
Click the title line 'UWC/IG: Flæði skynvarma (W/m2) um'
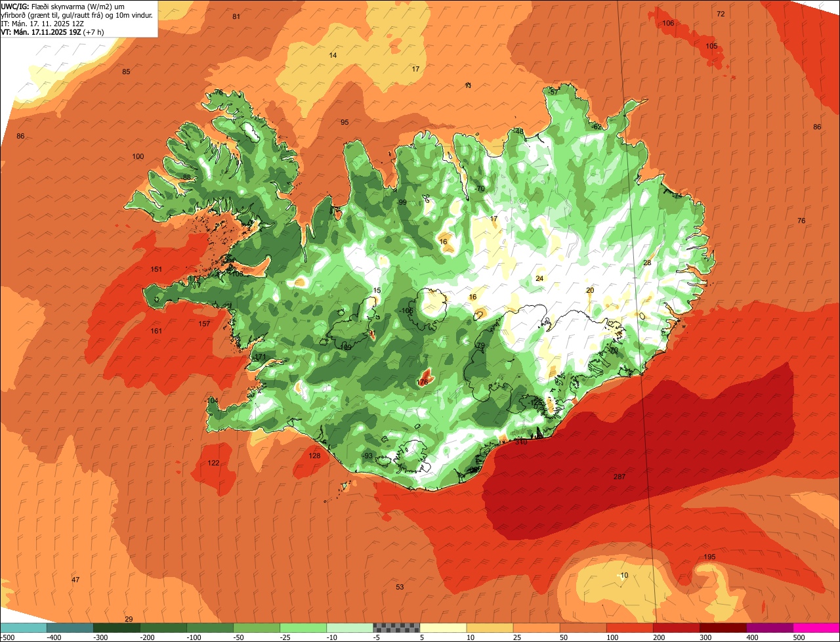(x=63, y=6)
